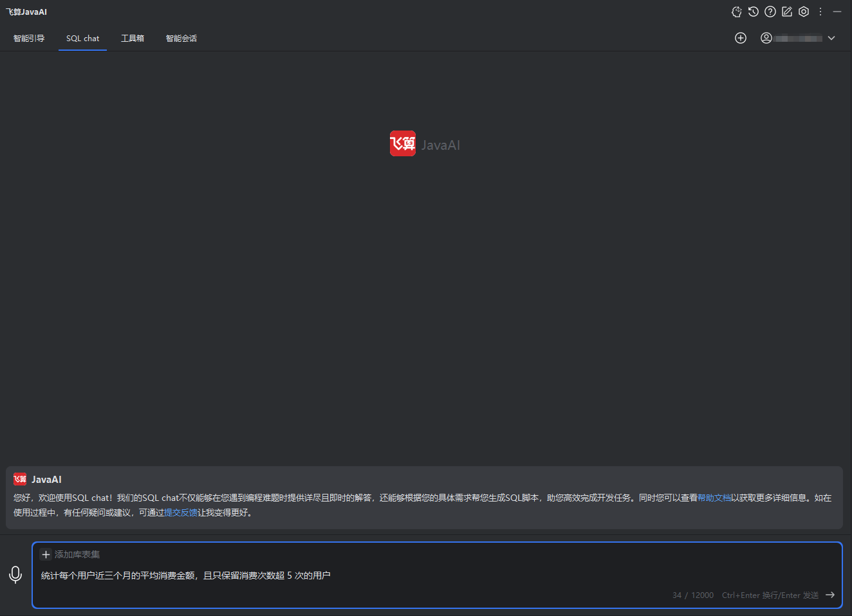852x616 pixels.
Task: Go to the 智能会话 tab
Action: pyautogui.click(x=181, y=39)
